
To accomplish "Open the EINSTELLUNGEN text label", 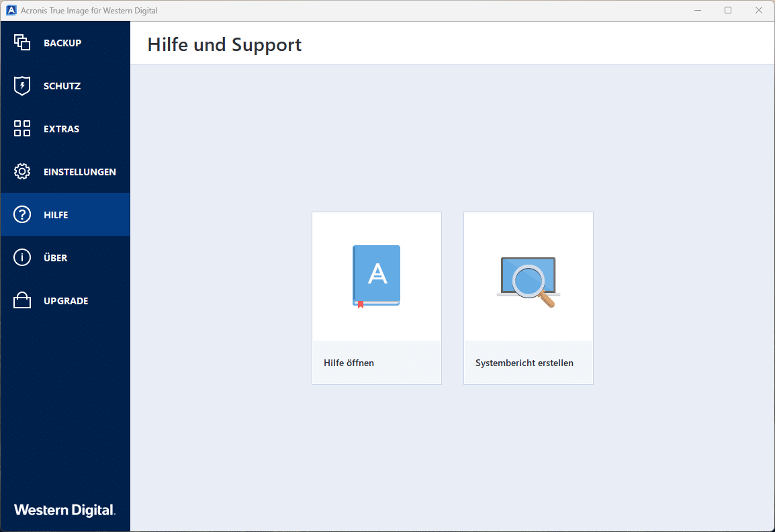I will coord(80,172).
